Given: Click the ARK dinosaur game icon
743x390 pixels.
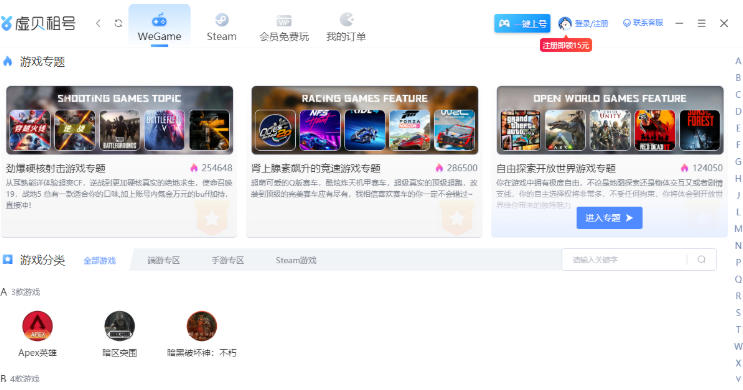Looking at the screenshot, I should pyautogui.click(x=565, y=130).
